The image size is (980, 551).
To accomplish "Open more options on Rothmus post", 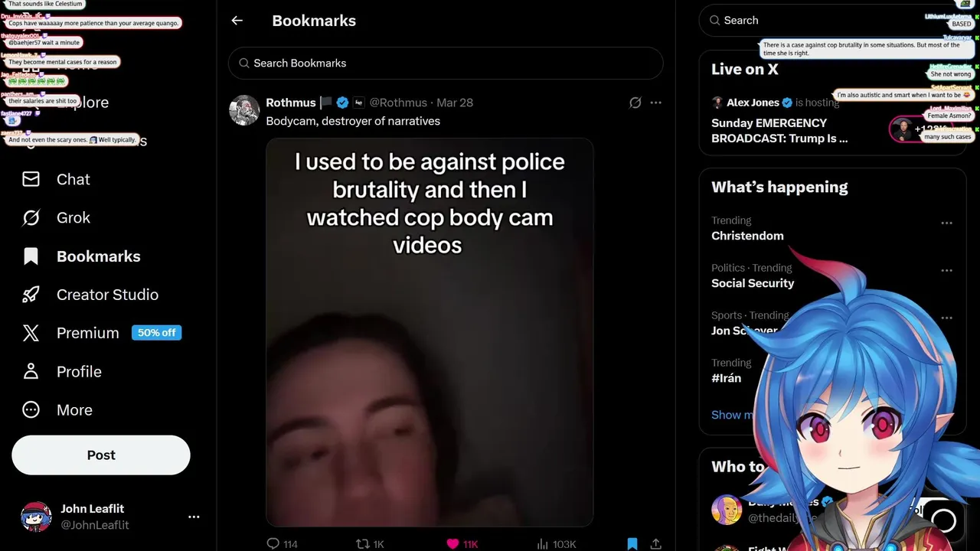I will pos(656,103).
